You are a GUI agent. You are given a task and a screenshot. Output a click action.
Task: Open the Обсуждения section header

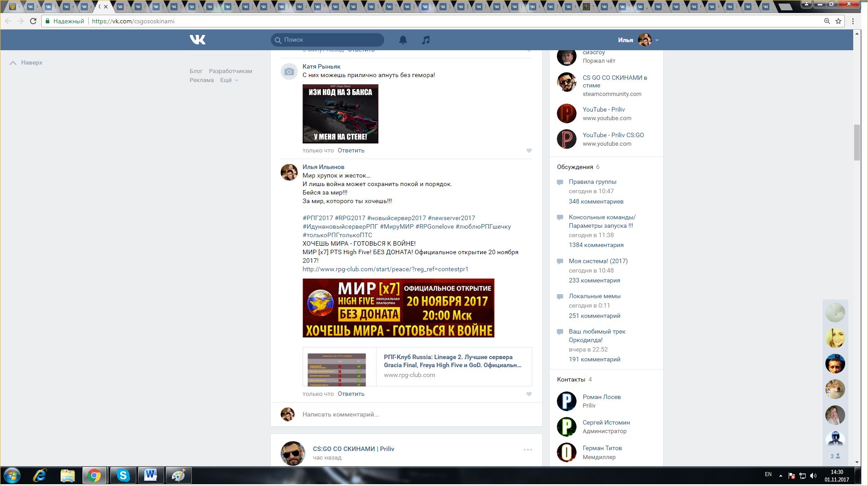pyautogui.click(x=575, y=167)
